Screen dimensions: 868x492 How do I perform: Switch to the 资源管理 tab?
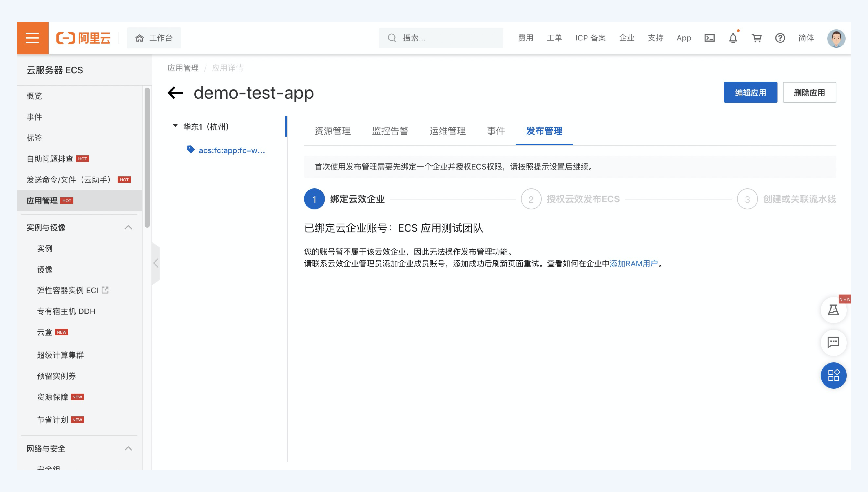point(332,131)
